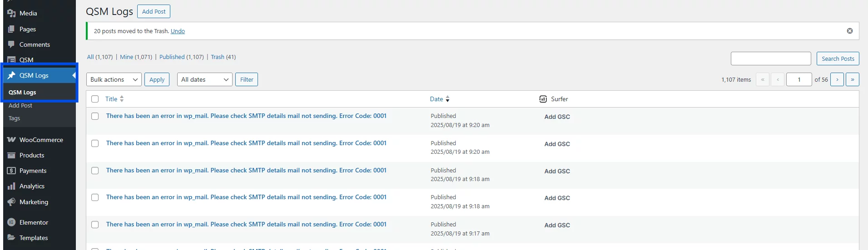Image resolution: width=868 pixels, height=250 pixels.
Task: Click the Media icon in sidebar
Action: click(x=11, y=14)
